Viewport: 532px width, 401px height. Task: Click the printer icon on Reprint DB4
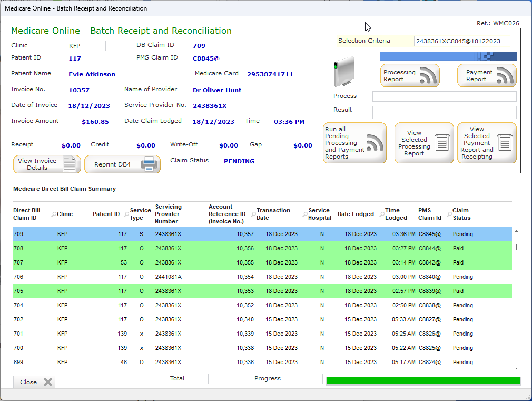point(149,164)
